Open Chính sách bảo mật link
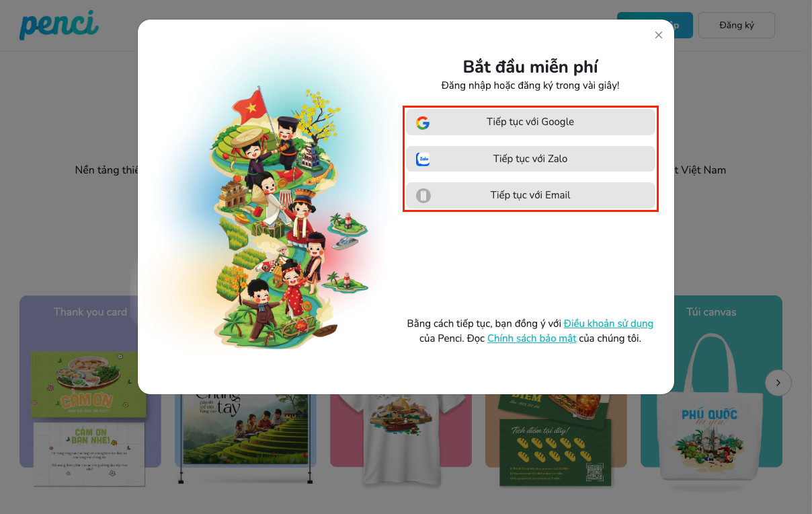Image resolution: width=812 pixels, height=514 pixels. tap(532, 338)
